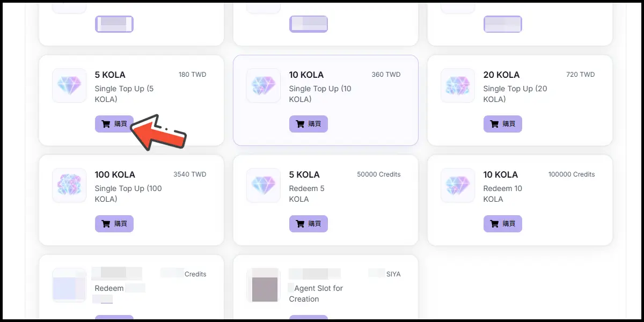
Task: Click the 50000 Credits price label
Action: click(379, 174)
